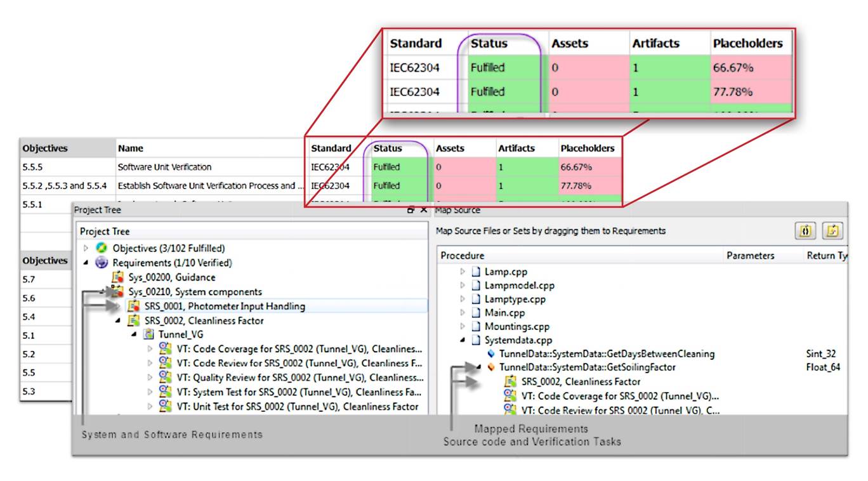This screenshot has width=868, height=481.
Task: Click the 5.5.5 objective cell
Action: pyautogui.click(x=67, y=167)
